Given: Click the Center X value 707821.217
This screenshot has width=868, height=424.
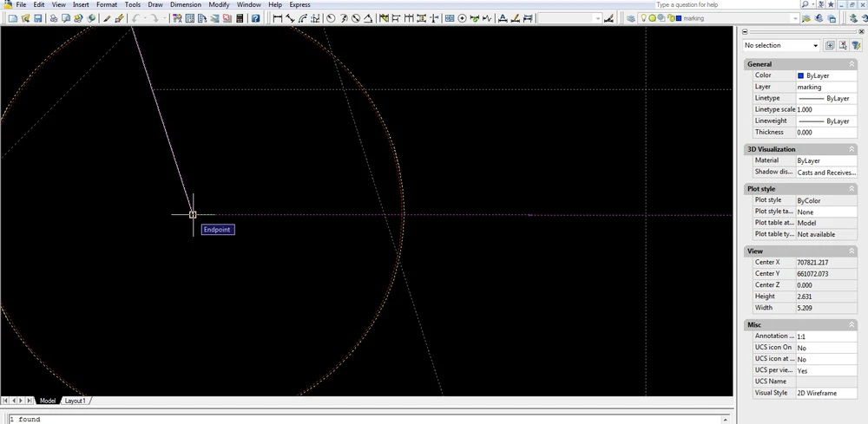Looking at the screenshot, I should tap(826, 263).
